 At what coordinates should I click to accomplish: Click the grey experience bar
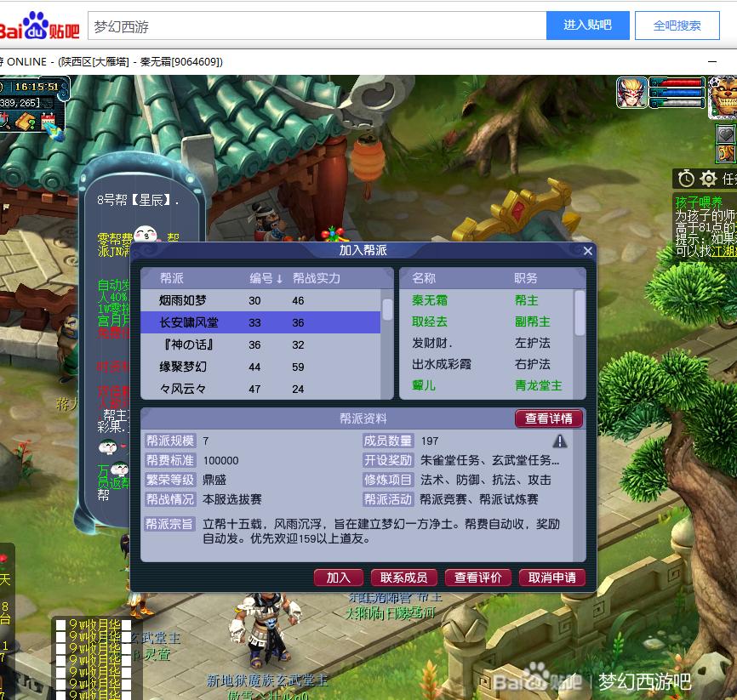coord(677,102)
